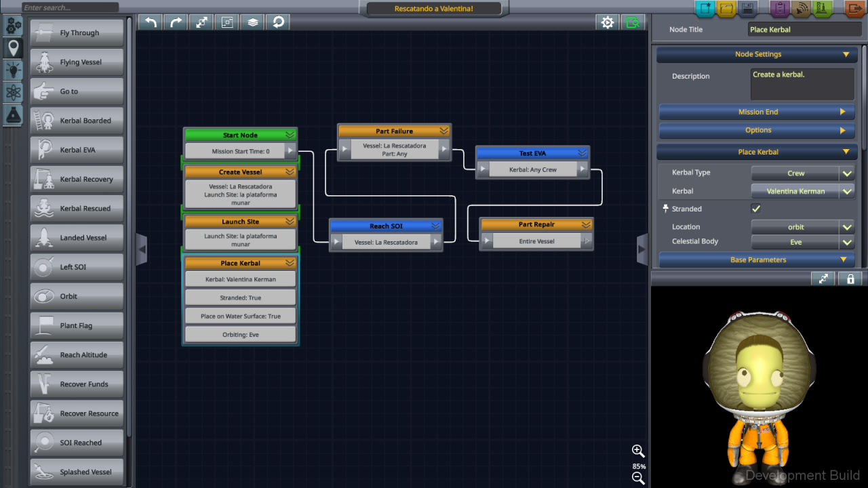Create a new mission with the cyan icon
This screenshot has width=868, height=488.
(705, 9)
